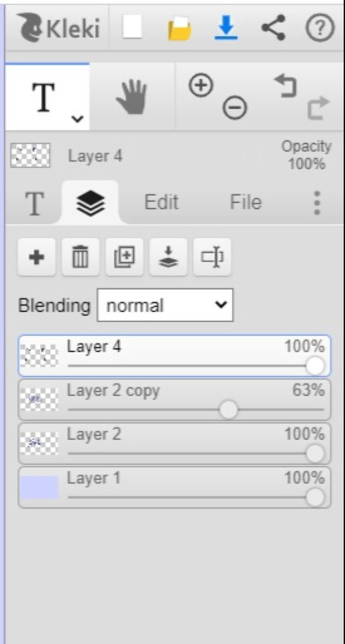This screenshot has width=345, height=644.
Task: Download the image with save icon
Action: tap(226, 28)
